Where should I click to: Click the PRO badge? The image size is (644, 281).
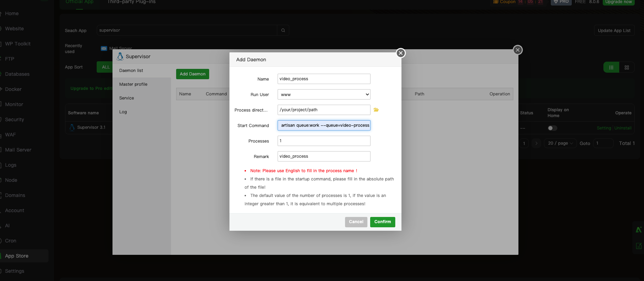[561, 2]
